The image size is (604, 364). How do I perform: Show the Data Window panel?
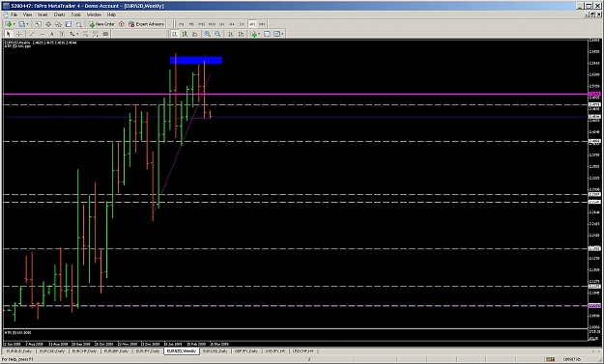(48, 24)
